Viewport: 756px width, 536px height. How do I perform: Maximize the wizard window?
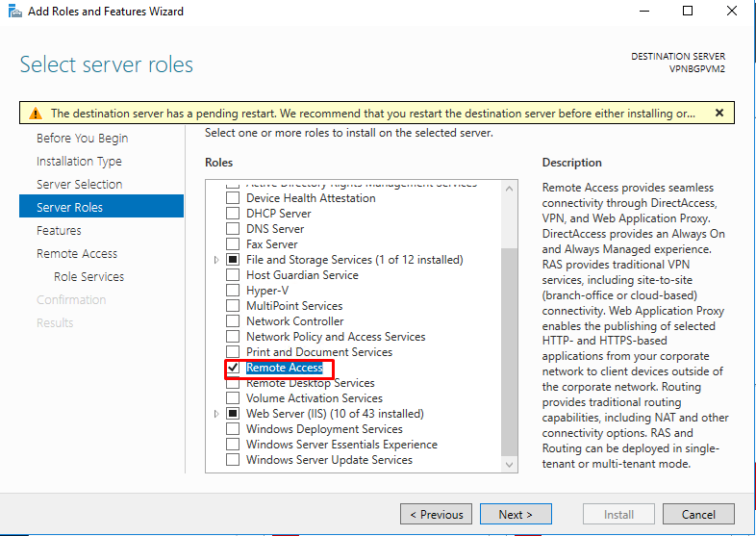[x=688, y=12]
